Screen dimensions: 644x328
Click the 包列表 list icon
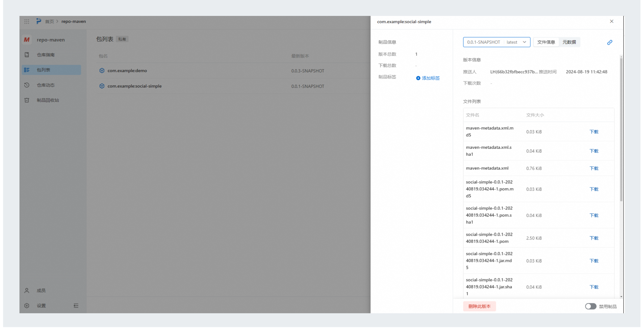click(x=27, y=70)
